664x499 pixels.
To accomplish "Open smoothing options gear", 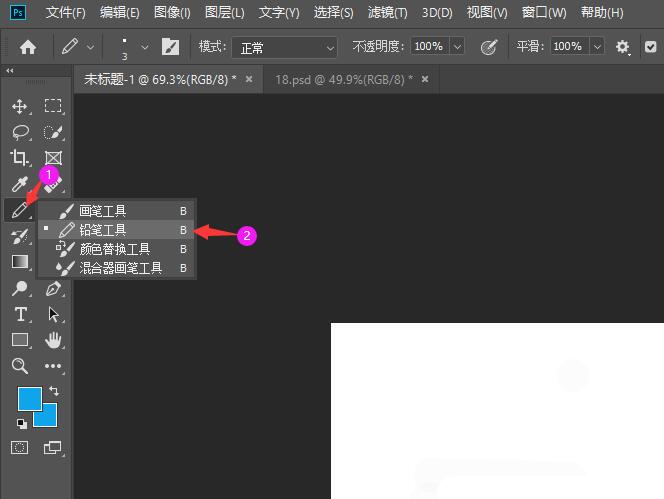I will tap(622, 47).
